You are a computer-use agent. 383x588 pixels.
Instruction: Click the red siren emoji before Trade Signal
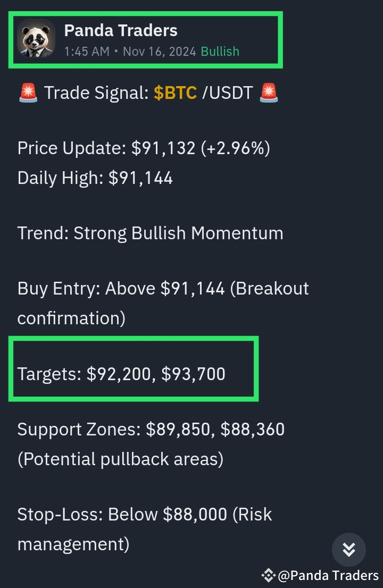[x=27, y=93]
